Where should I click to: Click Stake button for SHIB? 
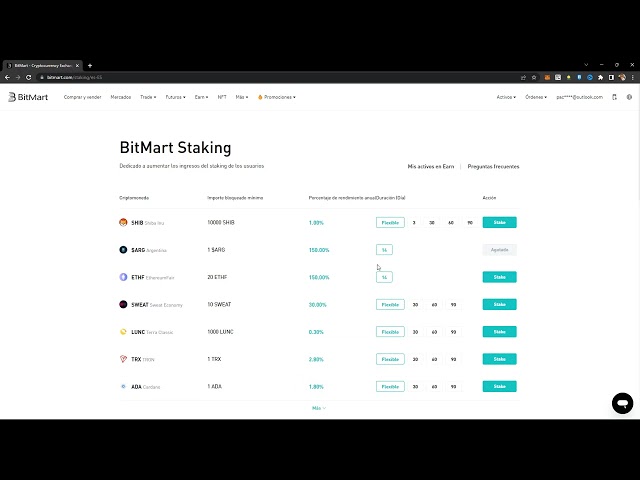(x=500, y=222)
